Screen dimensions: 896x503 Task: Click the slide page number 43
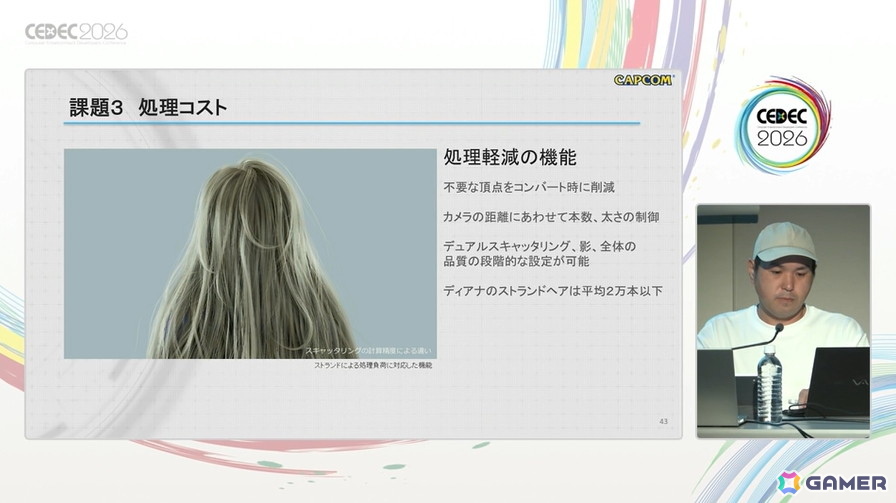(x=663, y=421)
